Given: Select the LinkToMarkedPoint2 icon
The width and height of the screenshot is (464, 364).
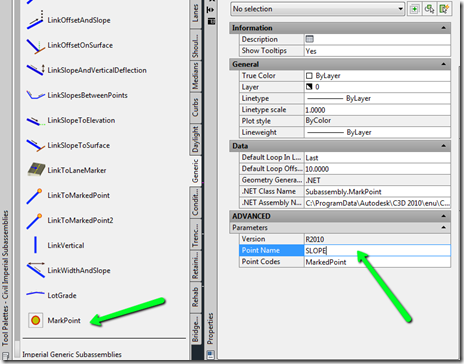Looking at the screenshot, I should pos(34,221).
